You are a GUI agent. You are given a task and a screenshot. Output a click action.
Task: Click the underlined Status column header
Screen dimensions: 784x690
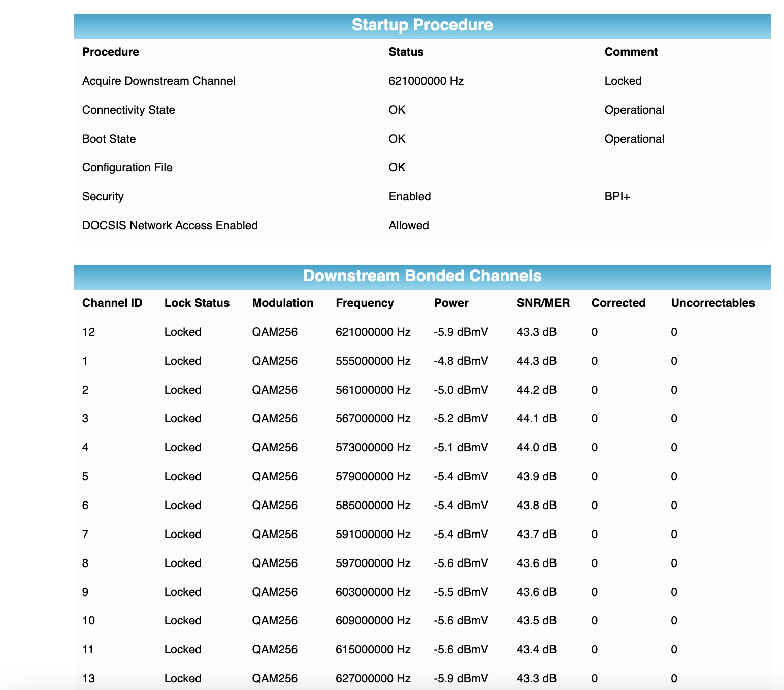click(x=406, y=51)
